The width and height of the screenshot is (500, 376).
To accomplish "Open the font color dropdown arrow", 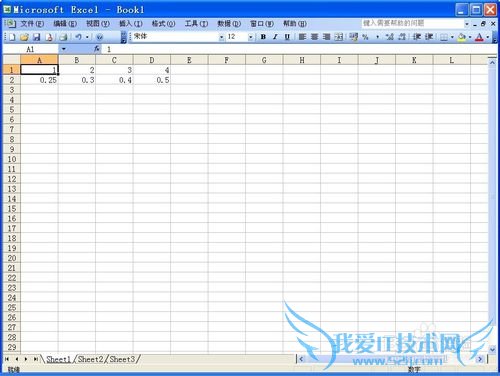I will 488,37.
